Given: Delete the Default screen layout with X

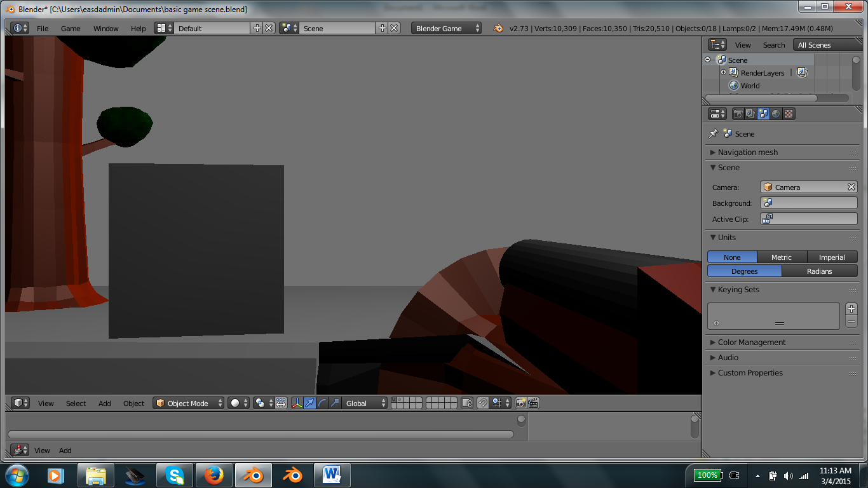Looking at the screenshot, I should pos(269,28).
